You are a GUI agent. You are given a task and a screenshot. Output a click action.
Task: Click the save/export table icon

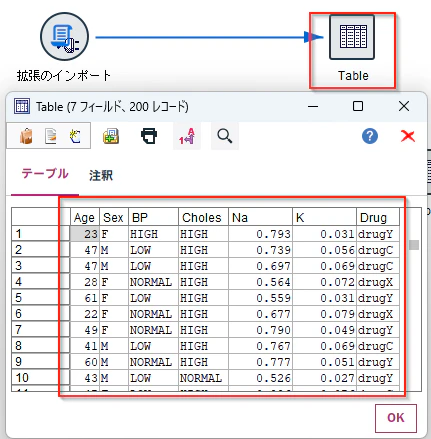pos(111,136)
